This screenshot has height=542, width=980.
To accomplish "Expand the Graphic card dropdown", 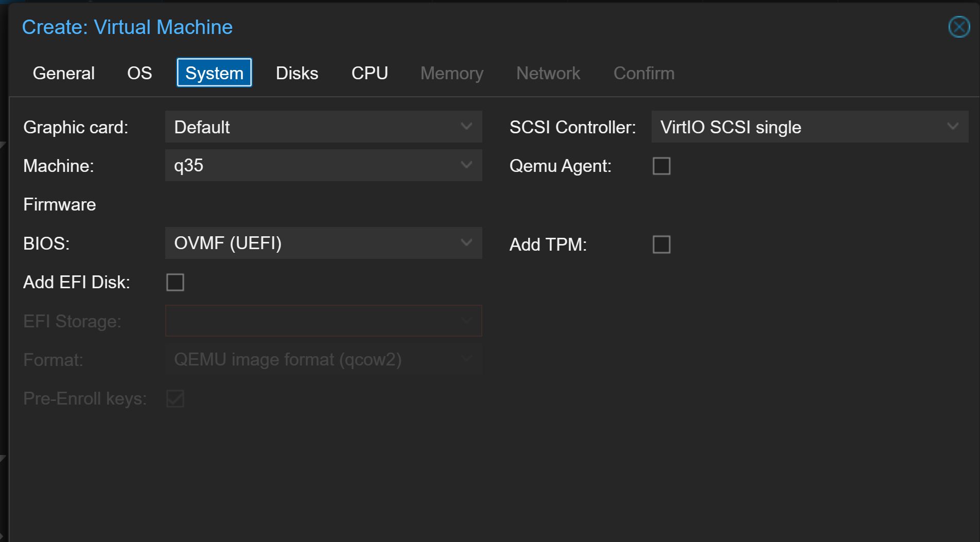I will [323, 127].
